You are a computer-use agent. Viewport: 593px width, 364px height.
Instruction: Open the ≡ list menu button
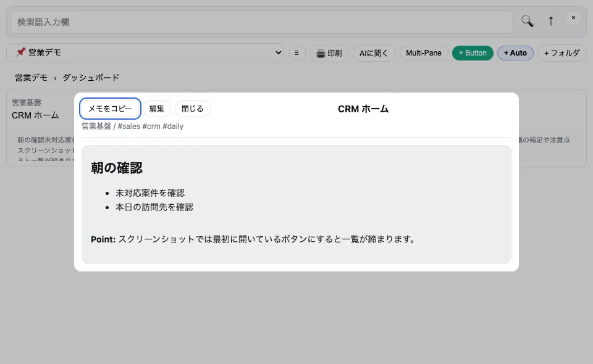pos(296,53)
